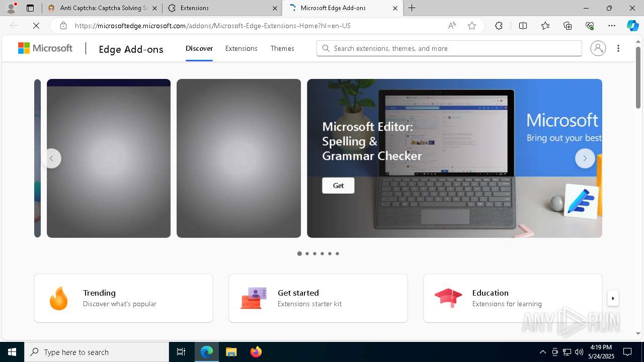
Task: Select the Themes navigation item
Action: tap(282, 48)
